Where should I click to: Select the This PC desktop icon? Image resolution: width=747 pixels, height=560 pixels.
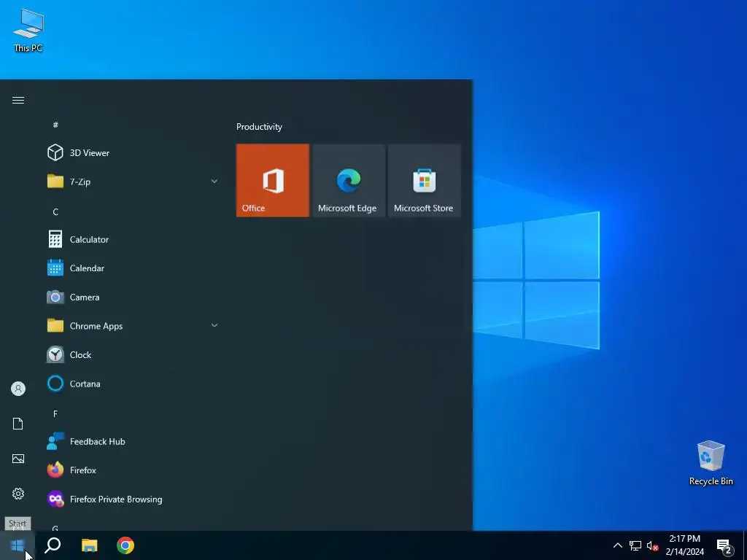tap(28, 31)
